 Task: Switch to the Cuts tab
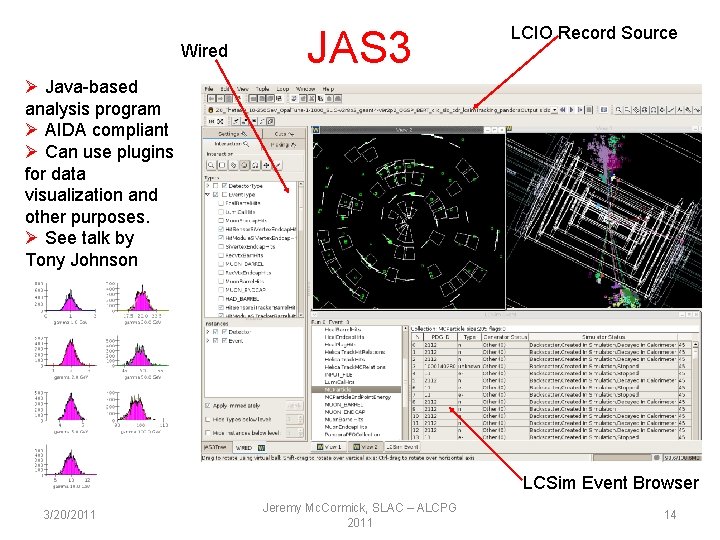tap(284, 134)
